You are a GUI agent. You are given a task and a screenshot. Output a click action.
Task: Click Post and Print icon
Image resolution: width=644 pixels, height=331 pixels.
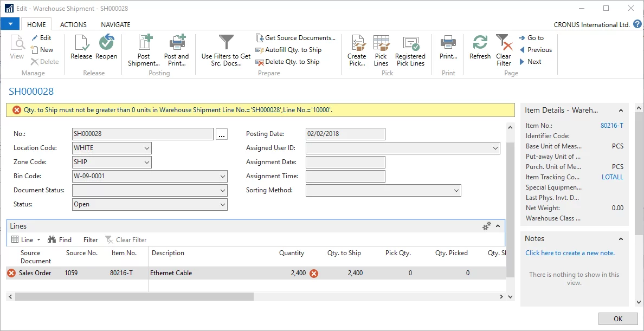coord(177,50)
